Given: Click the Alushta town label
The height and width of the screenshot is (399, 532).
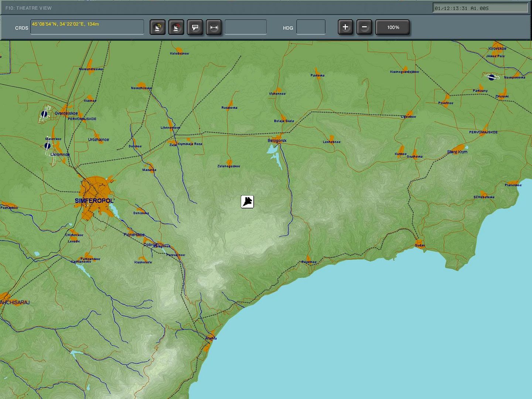Looking at the screenshot, I should (211, 338).
